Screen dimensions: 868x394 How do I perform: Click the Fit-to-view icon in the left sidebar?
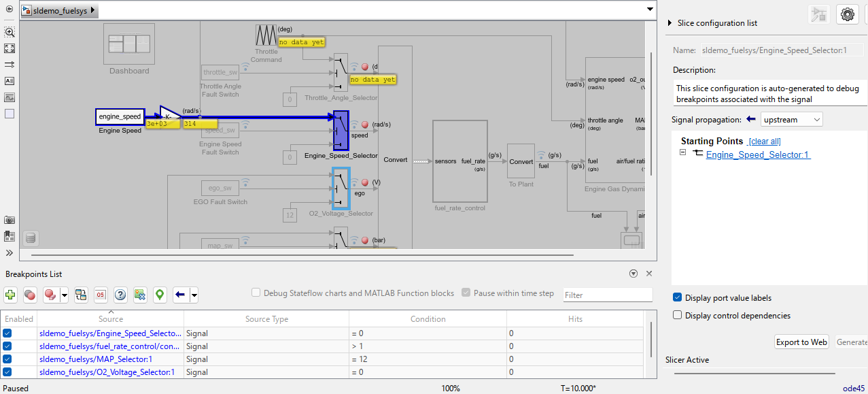[10, 48]
